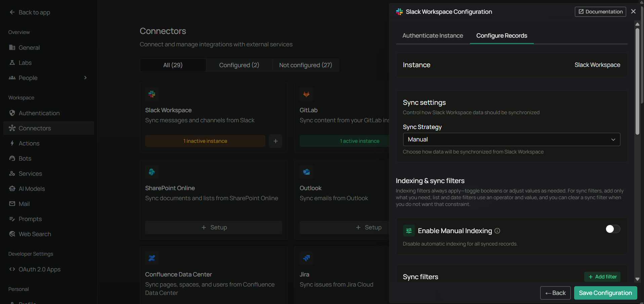This screenshot has height=304, width=644.
Task: Show the Configured (2) connectors tab
Action: [x=239, y=65]
